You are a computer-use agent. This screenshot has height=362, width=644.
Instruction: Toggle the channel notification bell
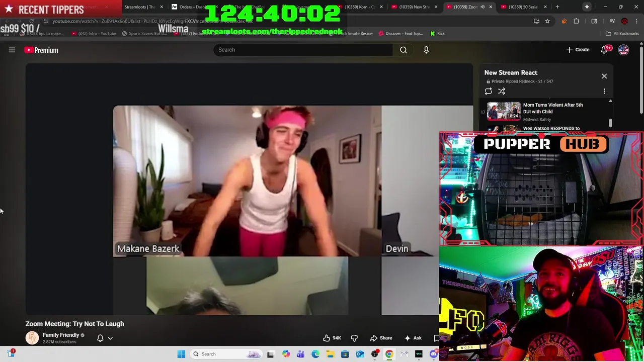pyautogui.click(x=100, y=338)
